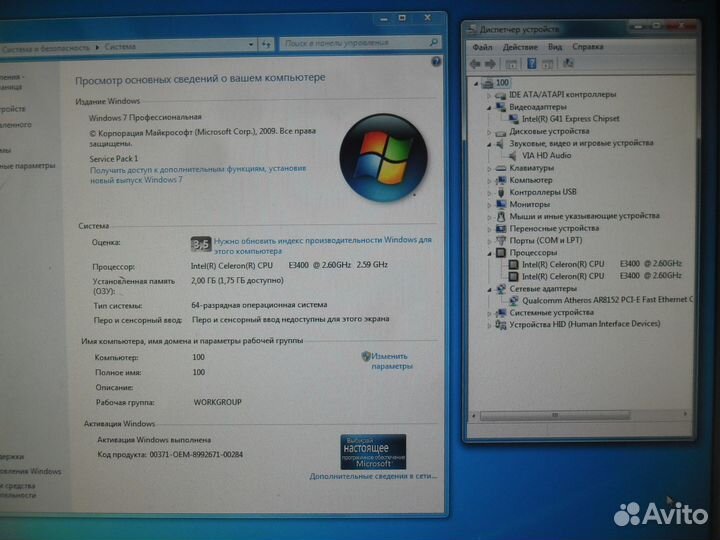Expand the Контроллеры USB node
The width and height of the screenshot is (720, 540).
pyautogui.click(x=489, y=193)
